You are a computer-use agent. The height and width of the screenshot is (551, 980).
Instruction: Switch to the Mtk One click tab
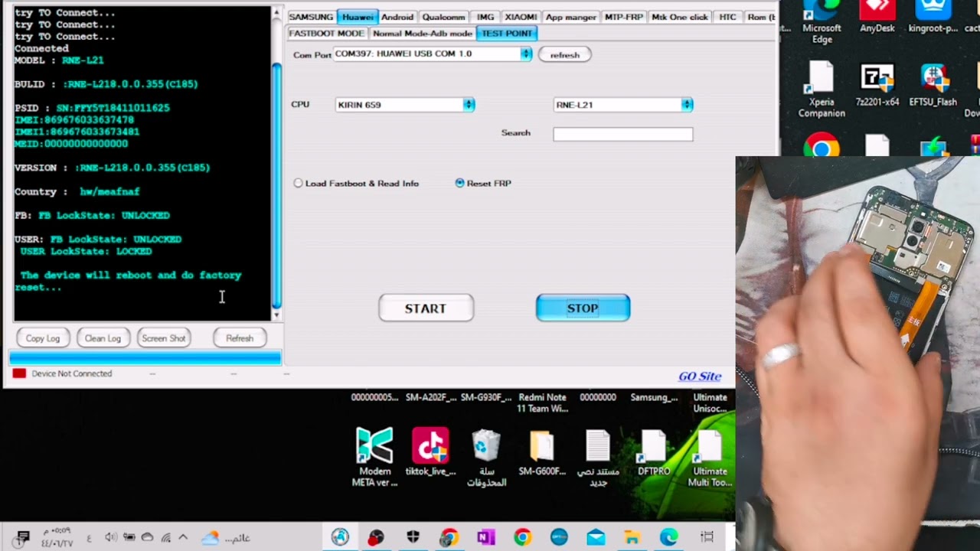click(x=680, y=17)
